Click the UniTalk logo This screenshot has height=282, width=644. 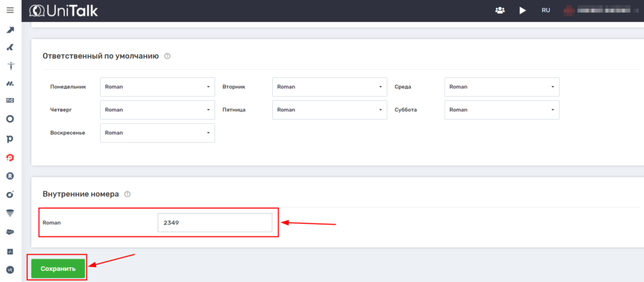pyautogui.click(x=63, y=11)
